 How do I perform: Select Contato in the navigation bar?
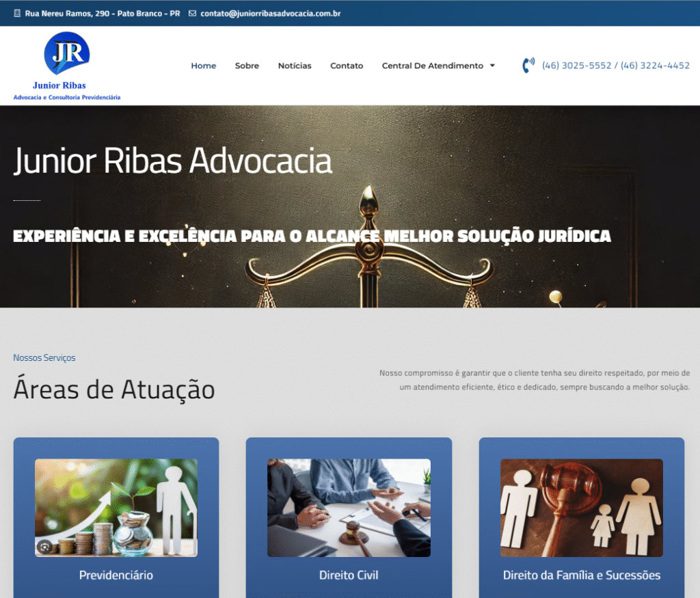[347, 66]
